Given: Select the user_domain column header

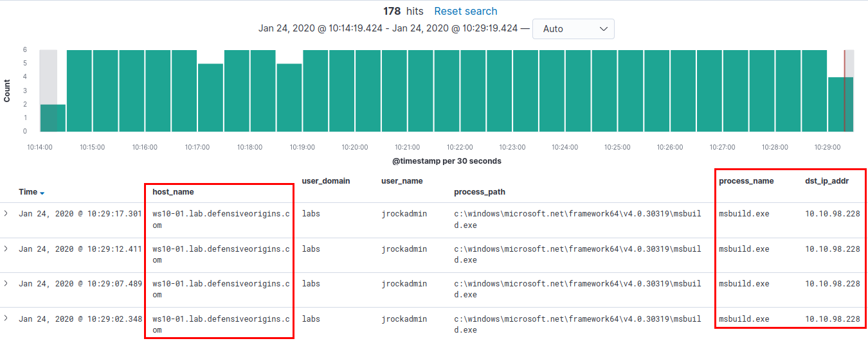Looking at the screenshot, I should pos(326,180).
